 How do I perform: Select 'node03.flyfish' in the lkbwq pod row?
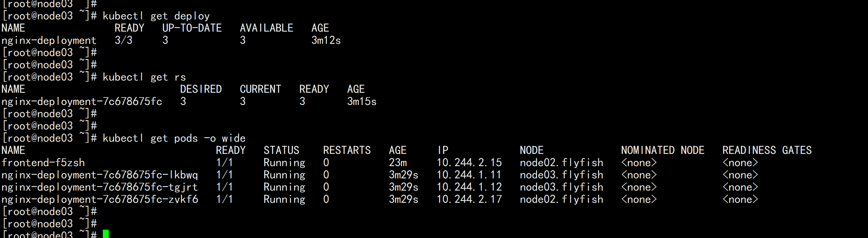(x=561, y=175)
